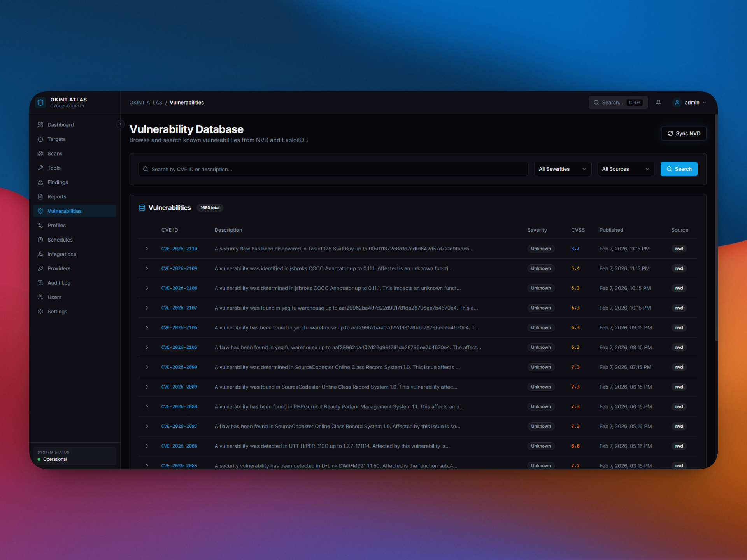Click the Tools wrench icon

[x=41, y=168]
